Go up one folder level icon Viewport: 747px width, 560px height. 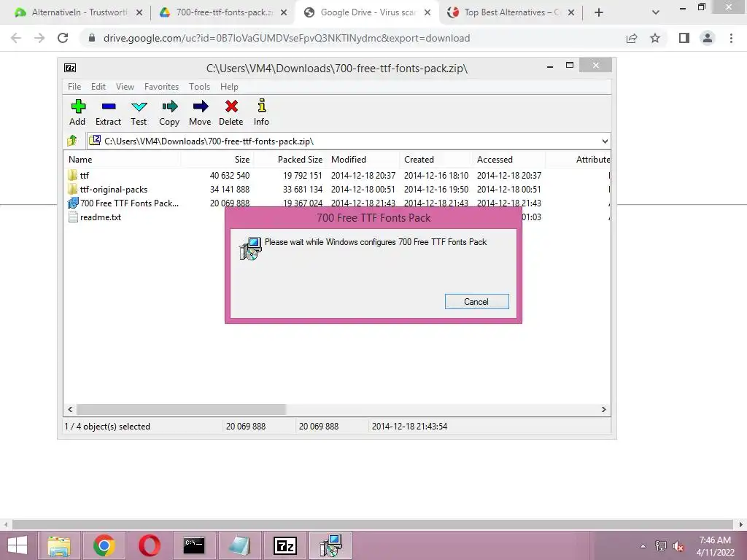coord(72,141)
